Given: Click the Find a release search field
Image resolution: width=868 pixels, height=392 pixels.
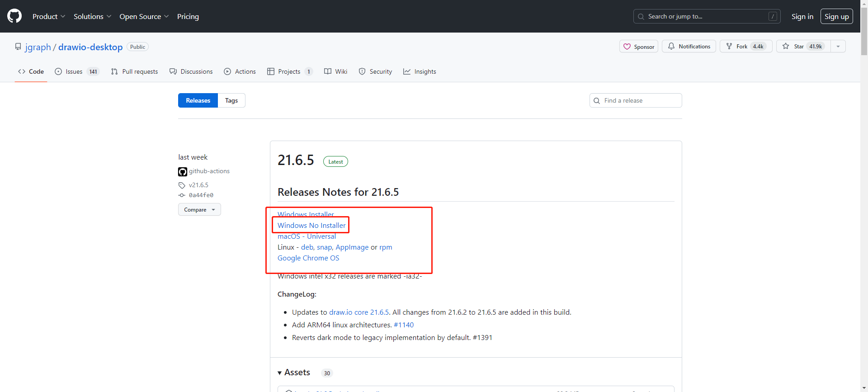Looking at the screenshot, I should tap(636, 100).
